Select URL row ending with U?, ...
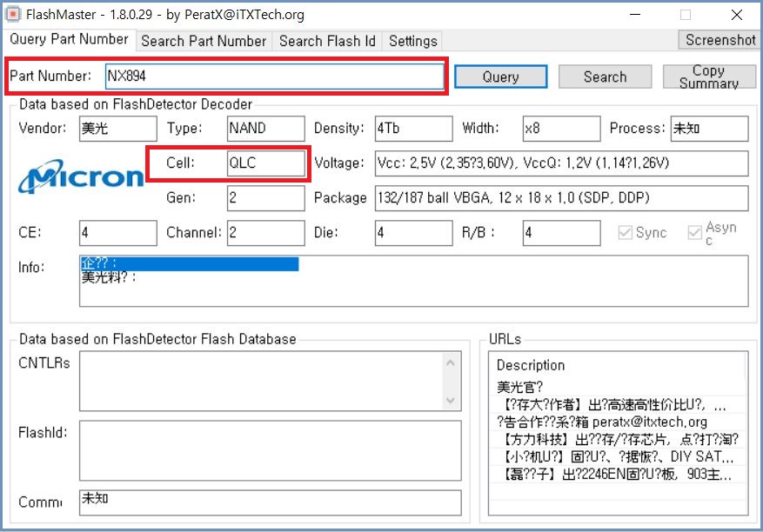Viewport: 763px width, 532px height. tap(618, 404)
